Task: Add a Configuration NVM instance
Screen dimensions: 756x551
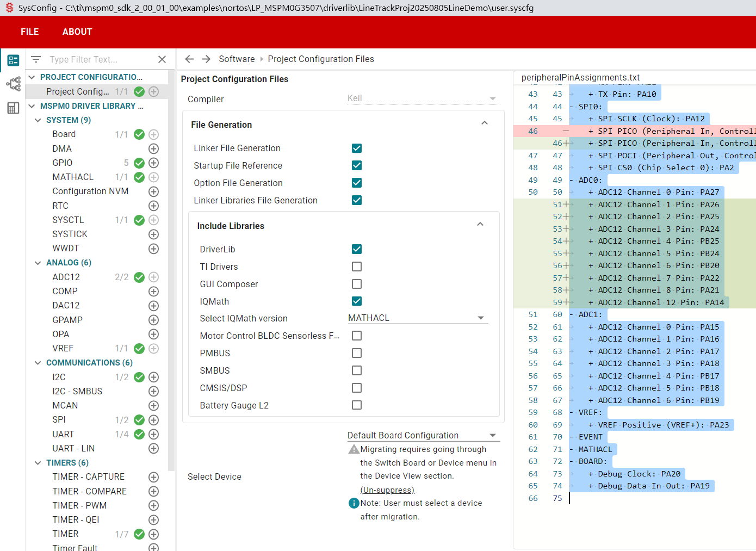Action: [154, 191]
